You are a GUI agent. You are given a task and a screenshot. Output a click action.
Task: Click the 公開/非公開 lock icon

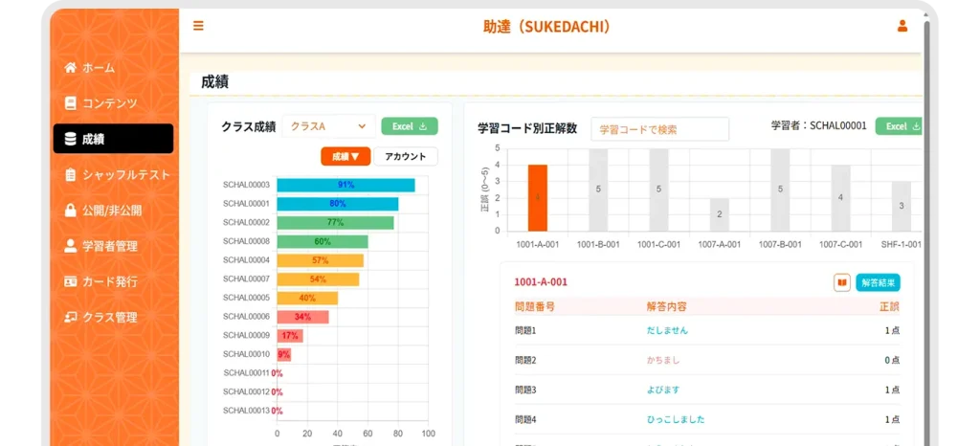(70, 211)
